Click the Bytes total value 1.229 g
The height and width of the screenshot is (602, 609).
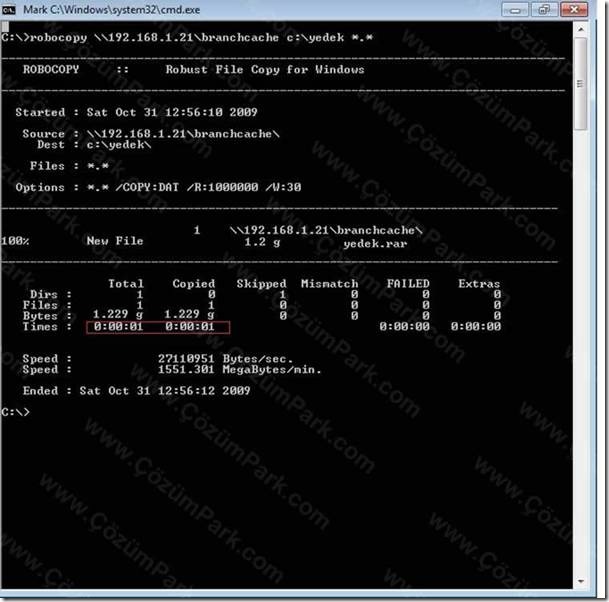click(x=118, y=314)
